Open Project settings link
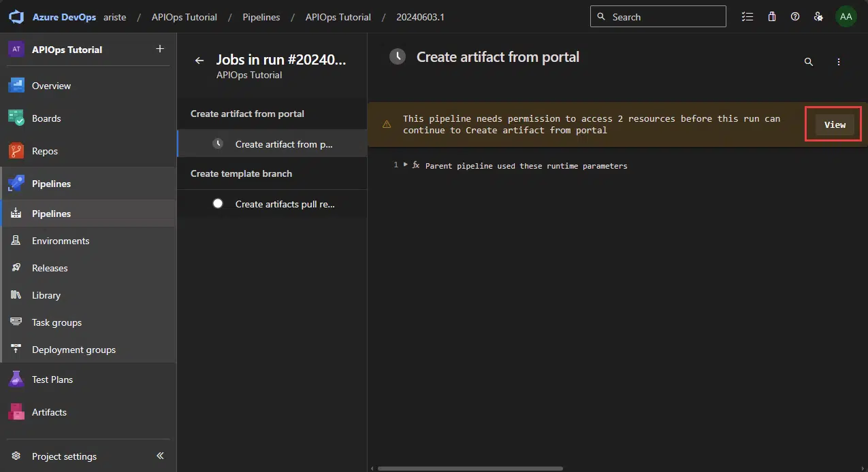 (64, 456)
